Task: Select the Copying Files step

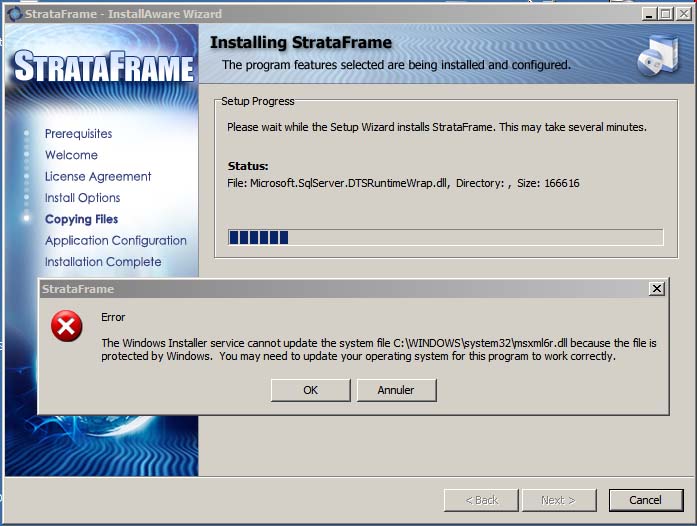Action: pyautogui.click(x=81, y=219)
